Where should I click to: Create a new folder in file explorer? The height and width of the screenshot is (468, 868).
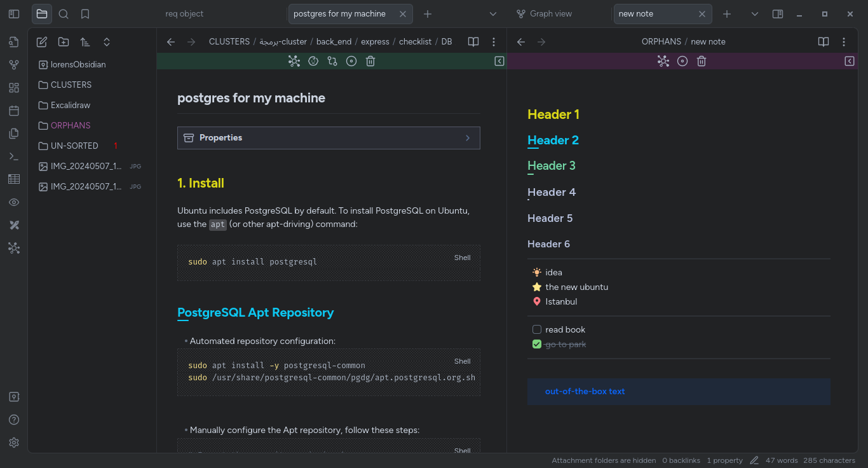[x=64, y=42]
